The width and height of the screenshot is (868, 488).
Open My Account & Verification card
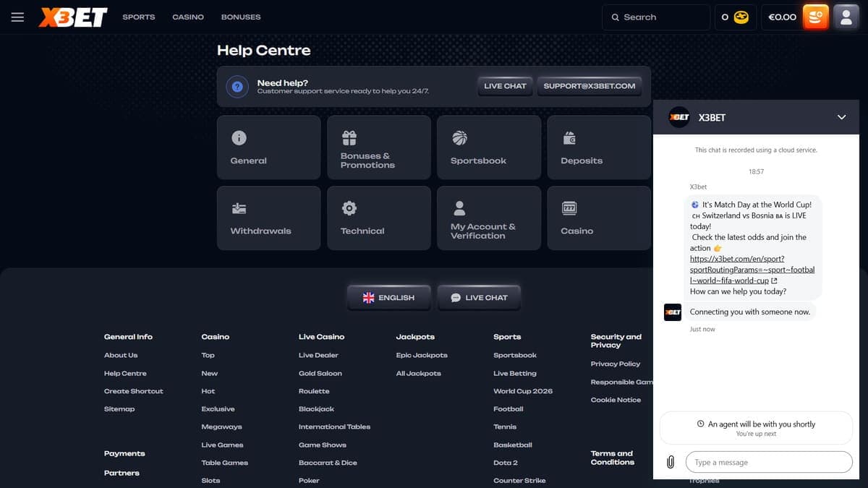[x=488, y=218]
